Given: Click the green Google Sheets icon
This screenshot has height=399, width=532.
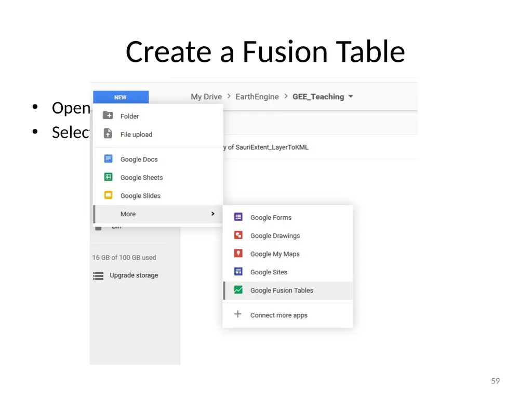Looking at the screenshot, I should [108, 177].
